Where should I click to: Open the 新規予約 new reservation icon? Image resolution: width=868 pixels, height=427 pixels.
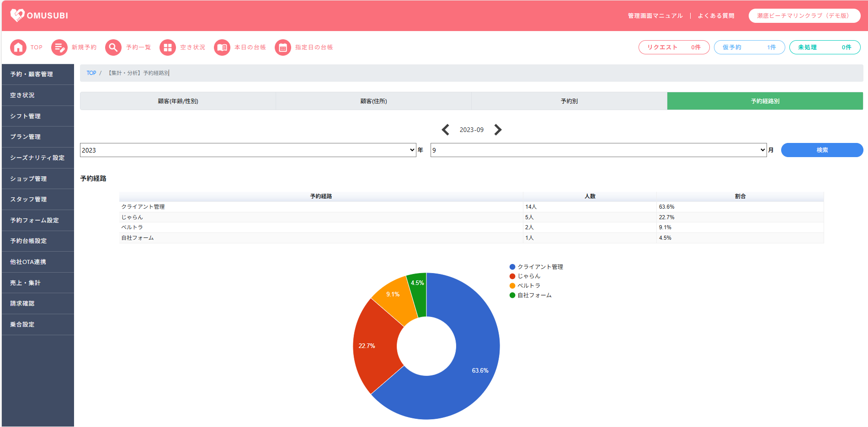[59, 47]
